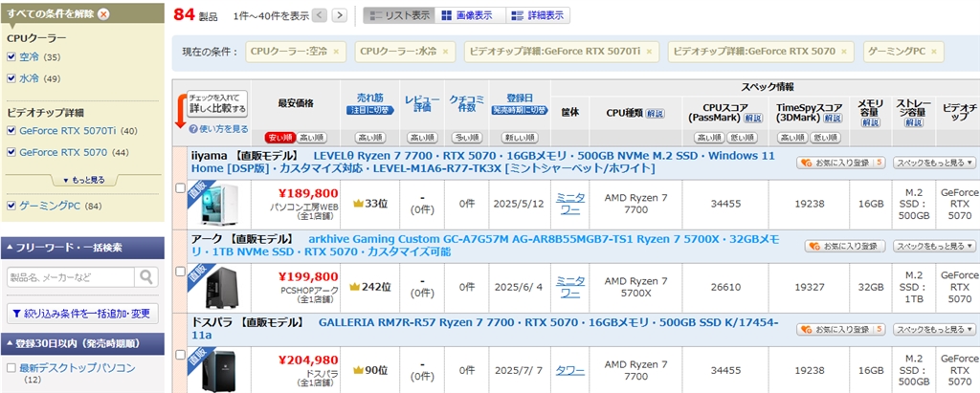Image resolution: width=980 pixels, height=393 pixels.
Task: Open スペックをもっと見る for iiyama row
Action: (x=934, y=164)
